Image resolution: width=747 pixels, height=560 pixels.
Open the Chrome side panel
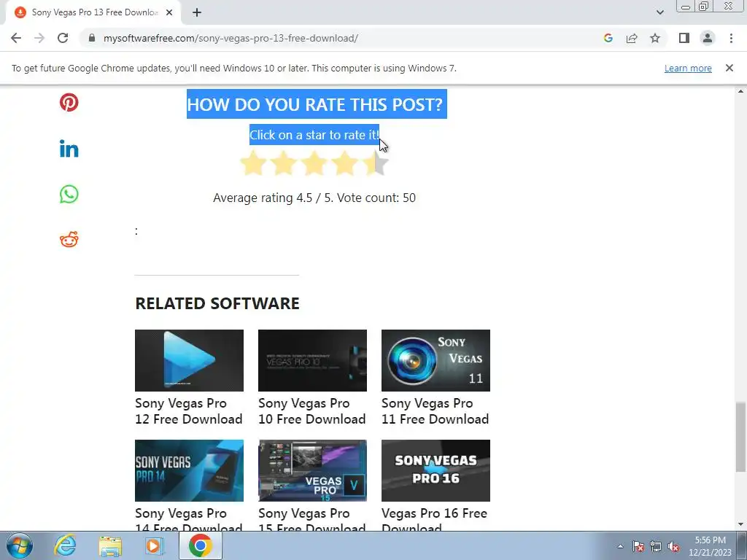pos(684,38)
